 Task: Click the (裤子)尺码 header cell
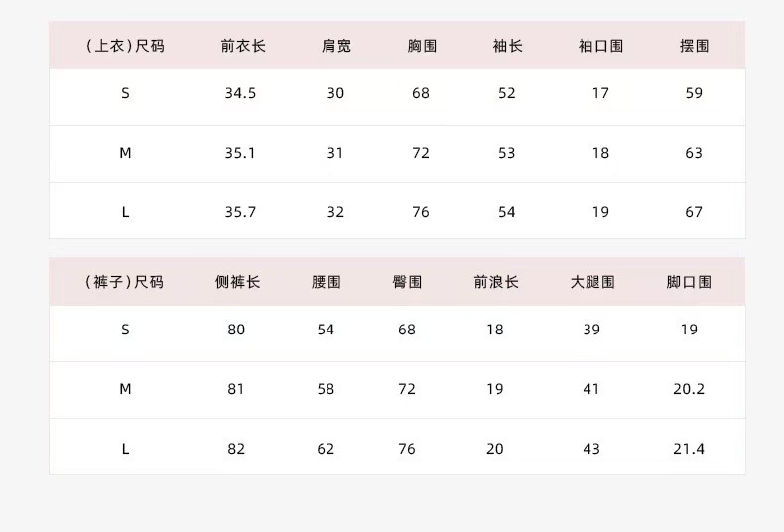coord(124,282)
